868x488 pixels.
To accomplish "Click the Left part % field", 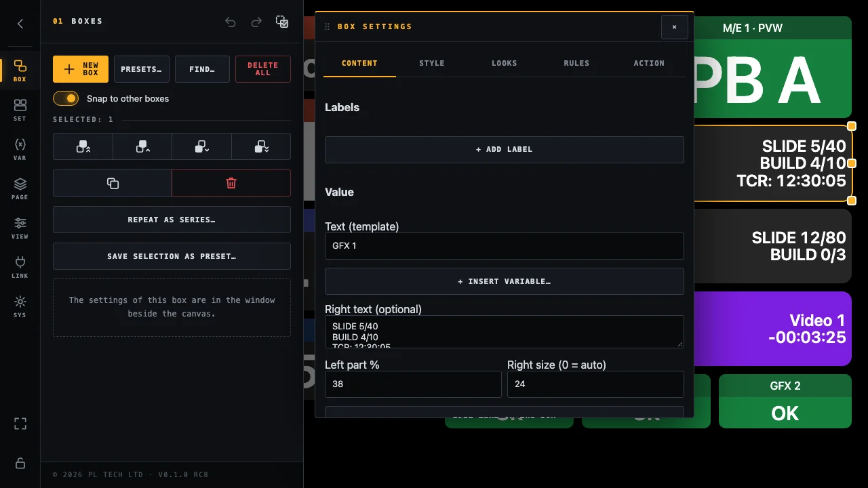I will point(413,384).
